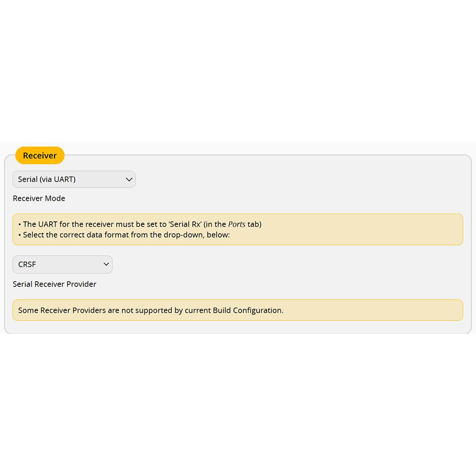Click the chevron arrow next to CRSF
The height and width of the screenshot is (476, 476).
[106, 264]
